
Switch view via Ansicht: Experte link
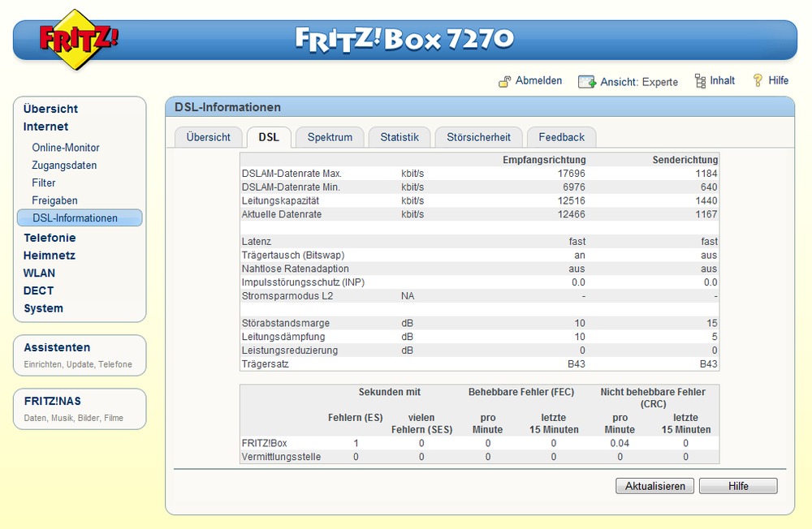coord(639,82)
